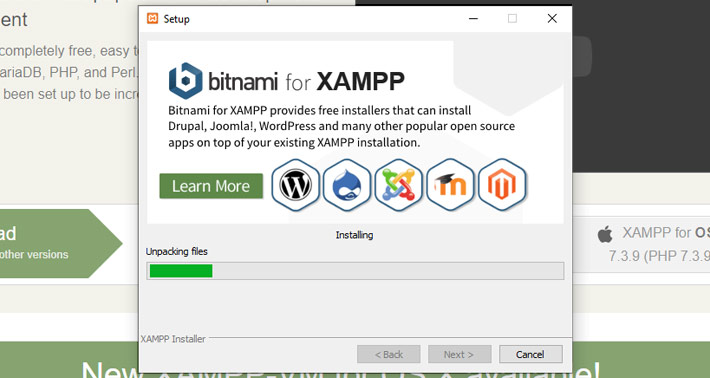
Task: Click the 'Unpacking files' label
Action: (x=177, y=251)
